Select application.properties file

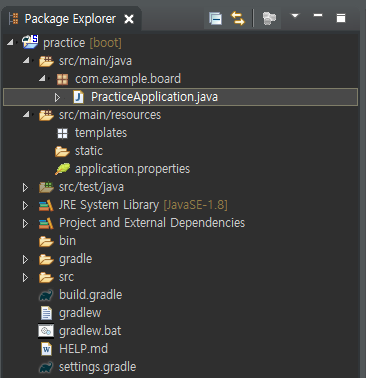(x=132, y=169)
